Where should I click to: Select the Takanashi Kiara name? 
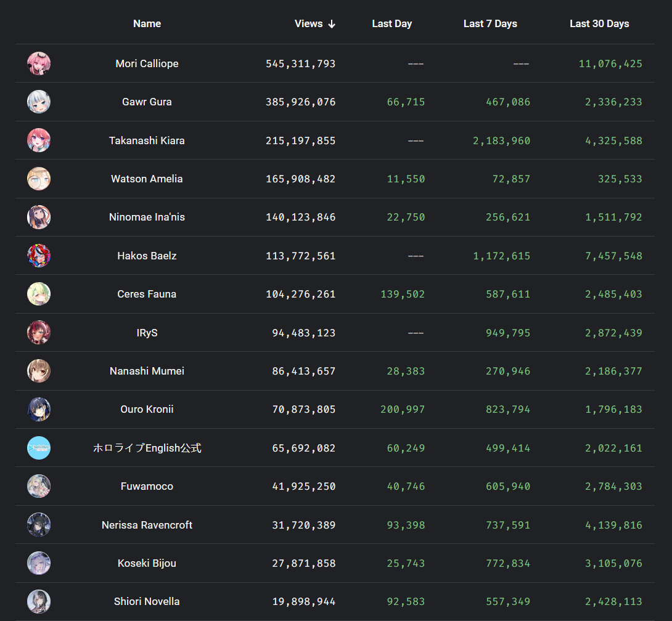tap(147, 140)
